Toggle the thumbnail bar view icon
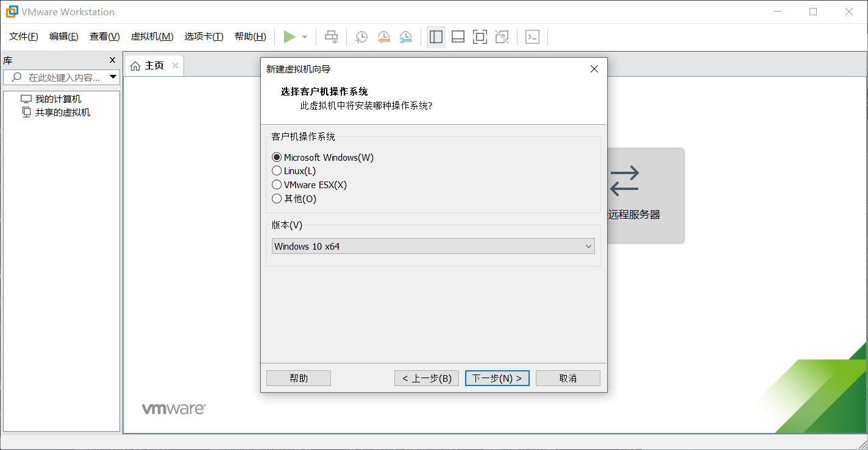This screenshot has height=450, width=868. [458, 37]
